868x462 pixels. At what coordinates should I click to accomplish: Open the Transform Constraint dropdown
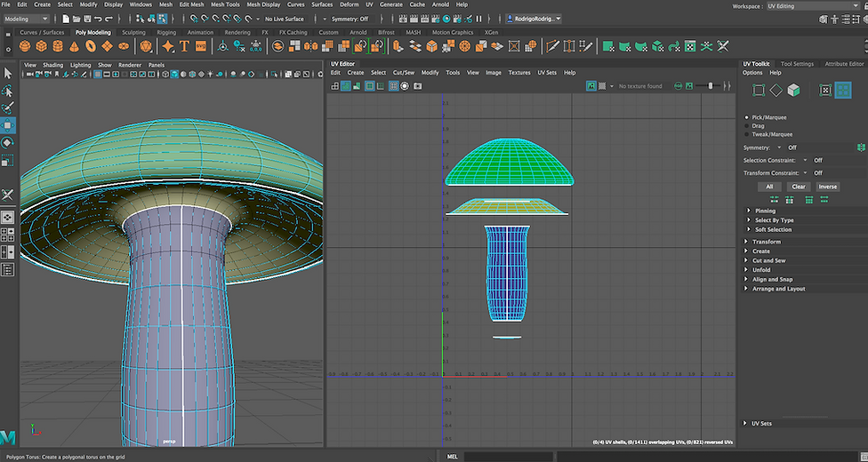coord(805,173)
